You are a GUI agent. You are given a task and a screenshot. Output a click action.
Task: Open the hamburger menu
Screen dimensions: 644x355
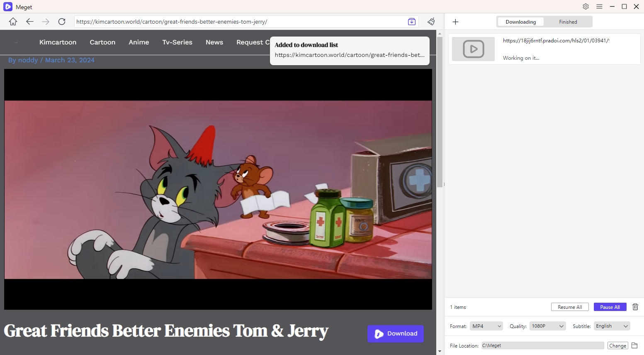599,7
